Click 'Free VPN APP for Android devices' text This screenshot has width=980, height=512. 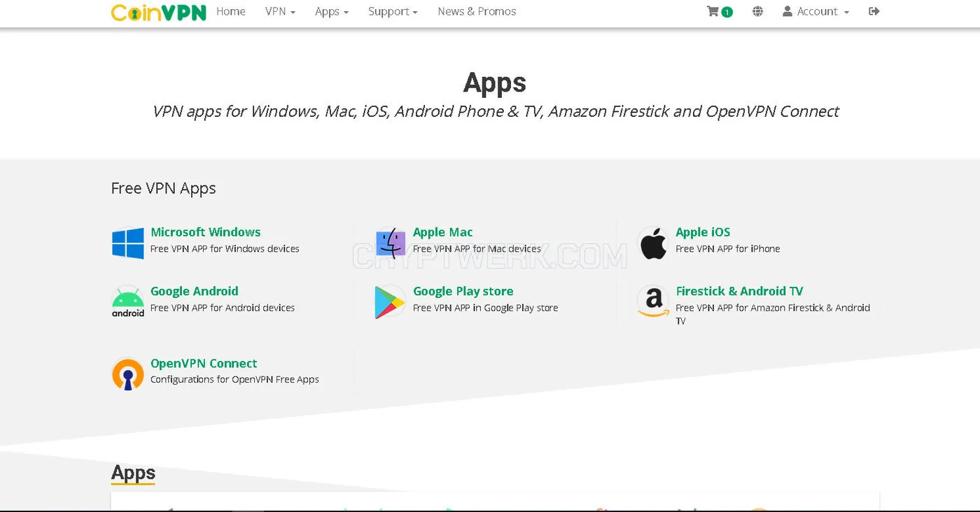(x=223, y=308)
